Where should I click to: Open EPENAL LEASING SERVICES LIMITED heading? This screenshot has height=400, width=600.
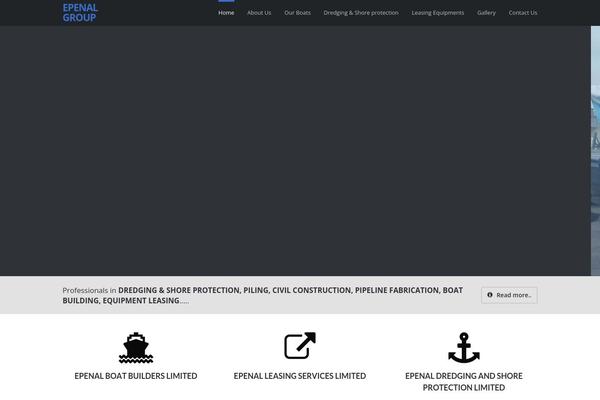point(300,376)
